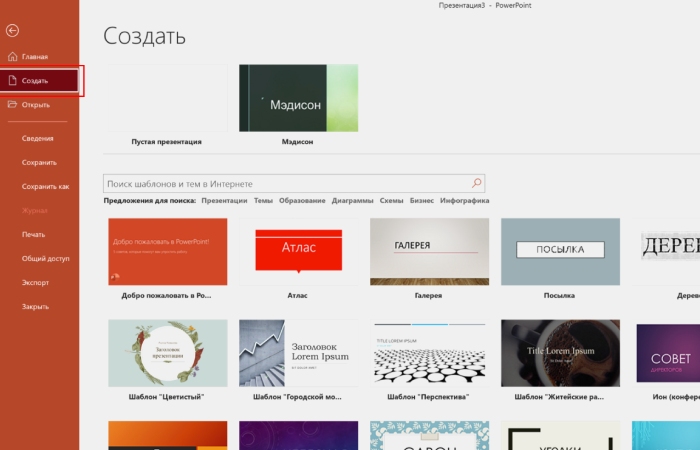Select the Шаблон "Житейские" coffee thumbnail

pos(560,353)
